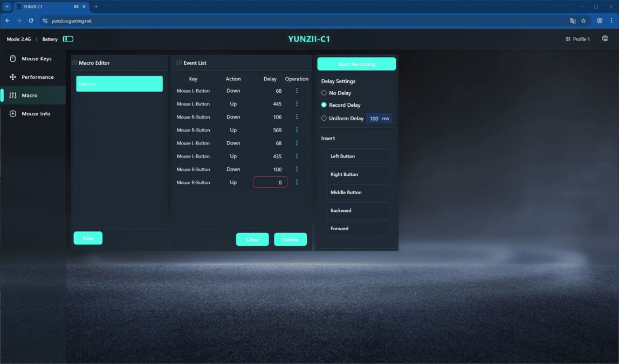
Task: Open operation menu for row with delay 445
Action: pos(297,104)
